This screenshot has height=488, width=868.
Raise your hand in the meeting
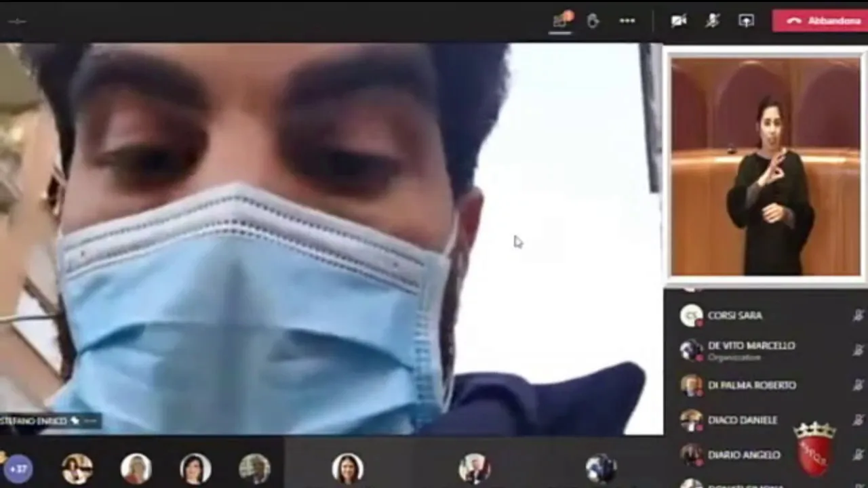(x=593, y=21)
